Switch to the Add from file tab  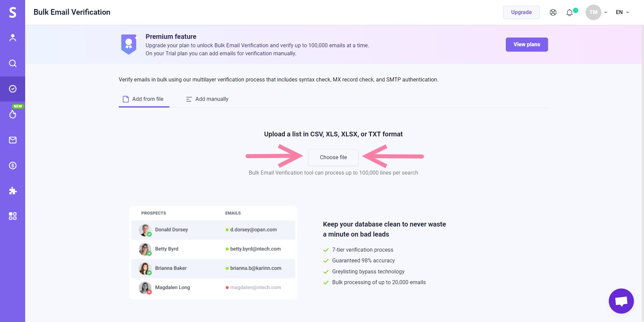144,99
